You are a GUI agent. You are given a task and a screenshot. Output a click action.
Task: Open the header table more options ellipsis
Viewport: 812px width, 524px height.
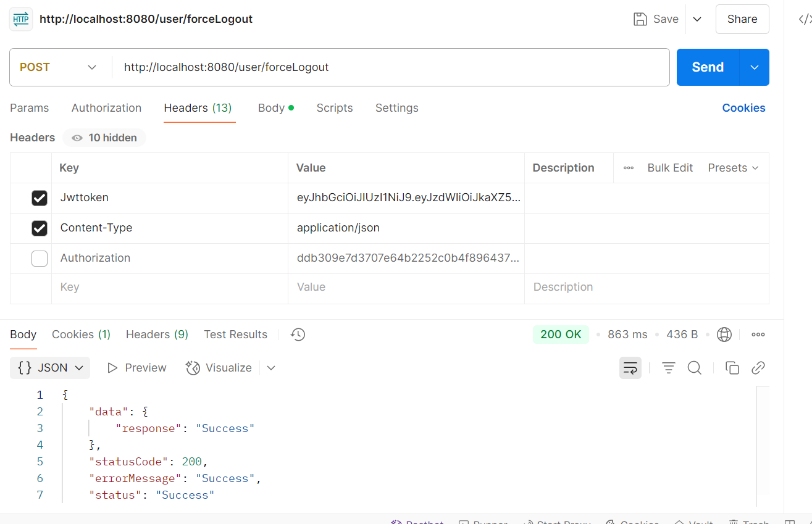pyautogui.click(x=629, y=168)
